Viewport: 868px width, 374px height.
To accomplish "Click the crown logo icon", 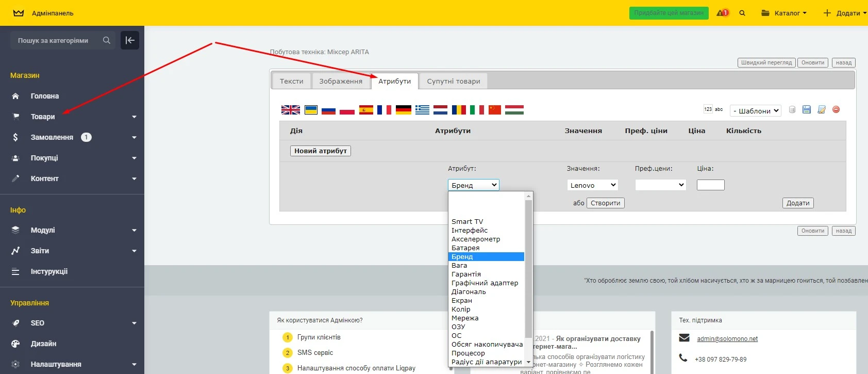I will pyautogui.click(x=19, y=13).
